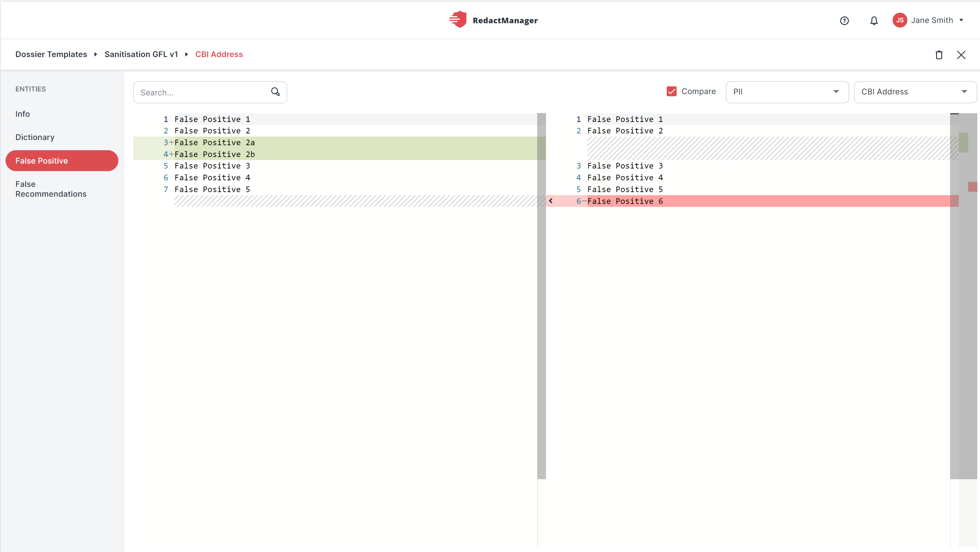Click the CBI Address breadcrumb
980x552 pixels.
tap(219, 54)
